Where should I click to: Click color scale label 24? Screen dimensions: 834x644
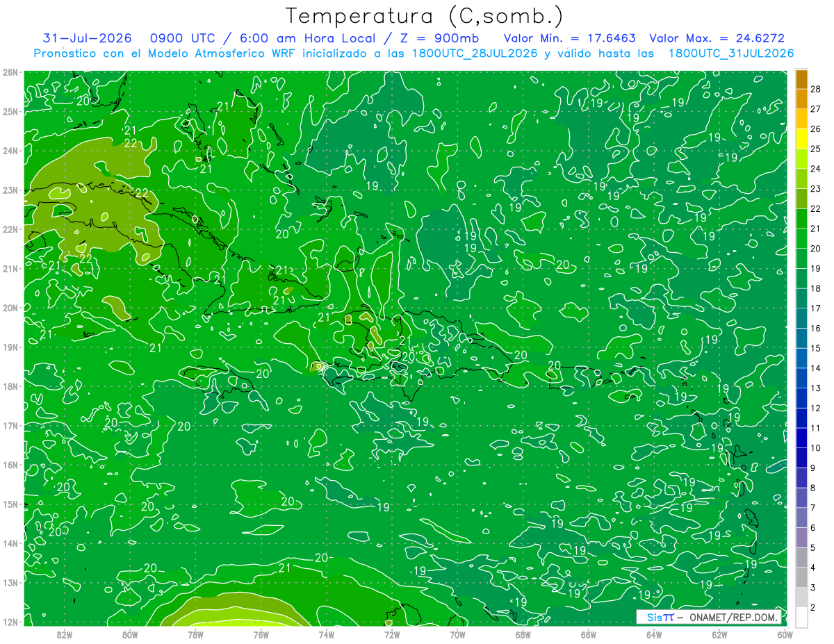(816, 169)
